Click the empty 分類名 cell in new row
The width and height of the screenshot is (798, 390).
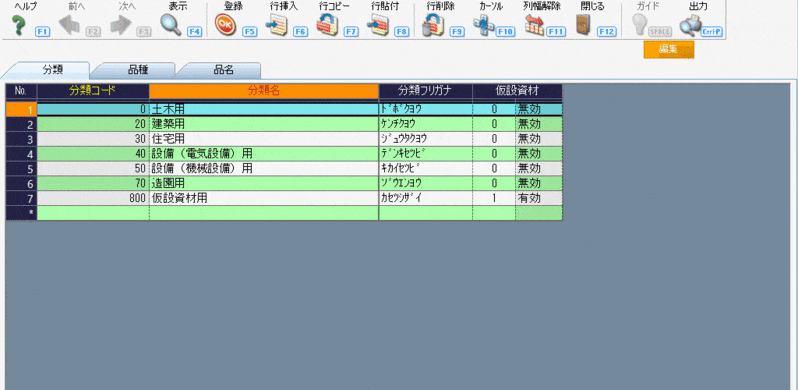tap(264, 213)
